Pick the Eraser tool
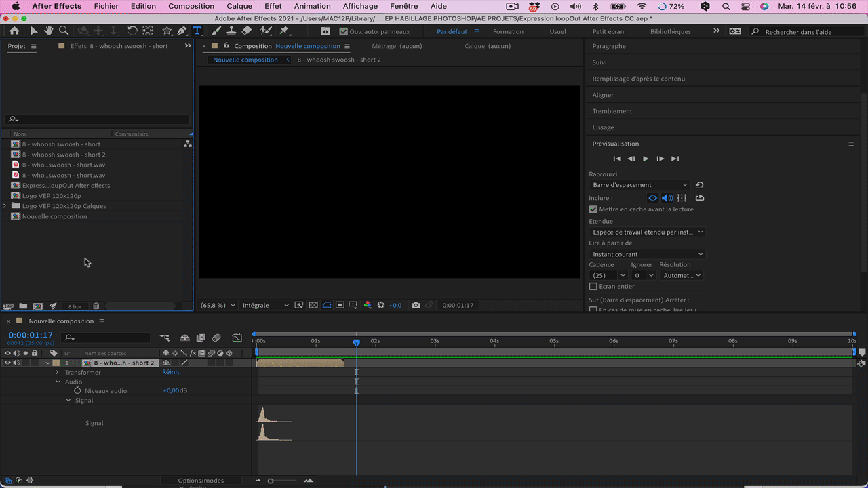This screenshot has width=868, height=488. tap(246, 31)
